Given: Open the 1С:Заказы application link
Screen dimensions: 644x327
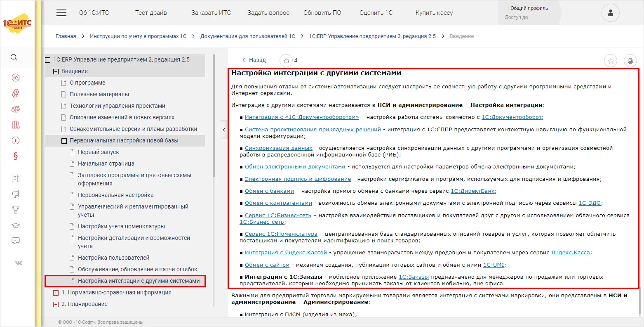Looking at the screenshot, I should tap(414, 277).
